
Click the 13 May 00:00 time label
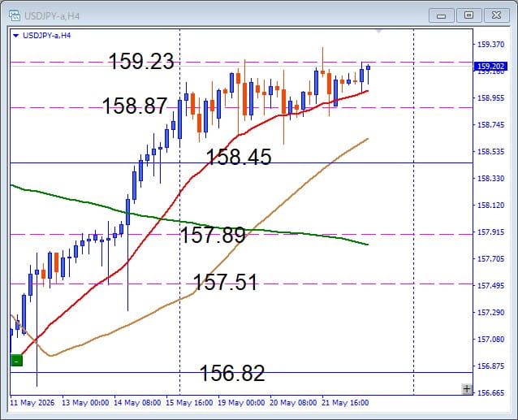click(x=85, y=403)
